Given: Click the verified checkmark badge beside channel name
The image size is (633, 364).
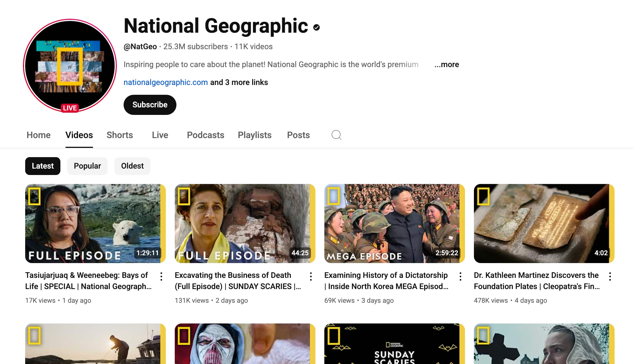Looking at the screenshot, I should (316, 27).
